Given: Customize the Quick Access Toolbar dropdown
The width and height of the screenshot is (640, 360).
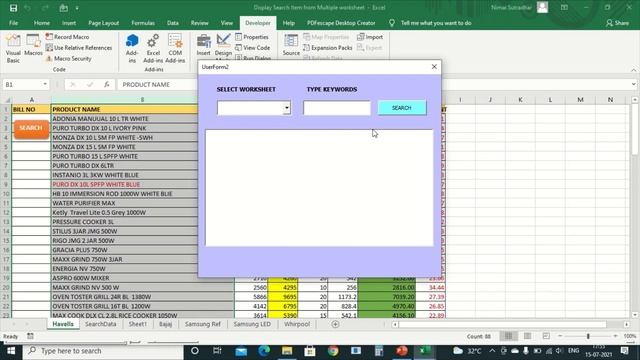Looking at the screenshot, I should [x=77, y=8].
